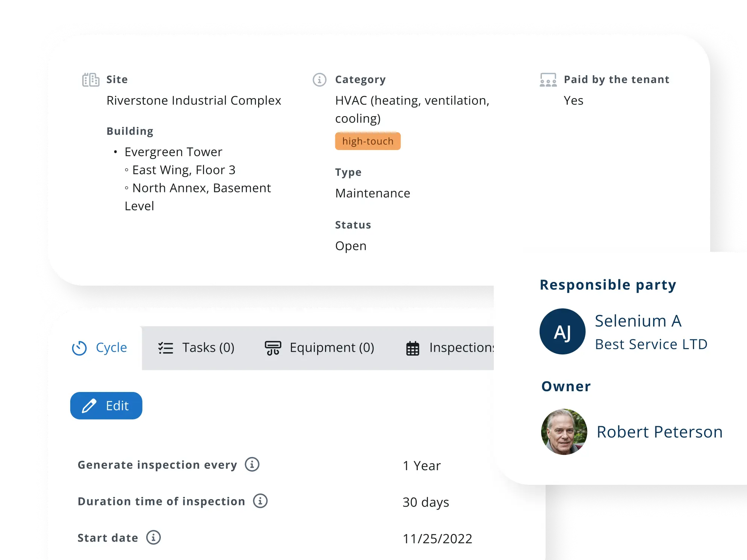
Task: Click Robert Peterson's profile photo
Action: tap(564, 432)
